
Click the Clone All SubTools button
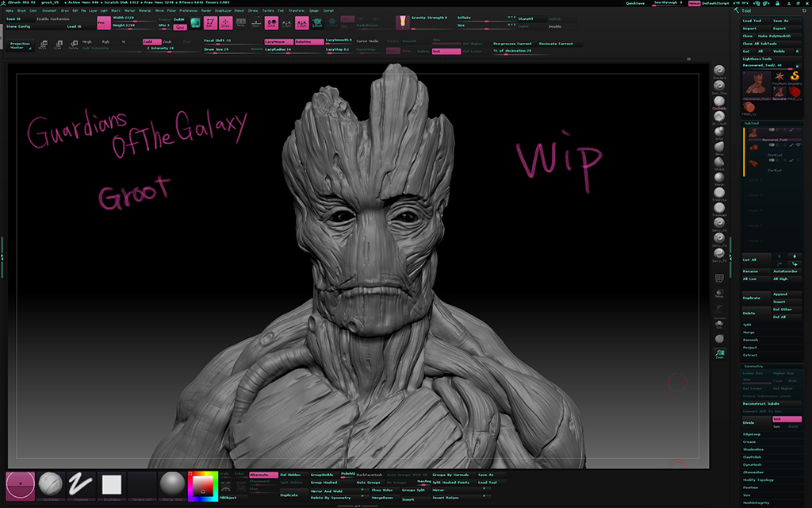click(x=772, y=44)
